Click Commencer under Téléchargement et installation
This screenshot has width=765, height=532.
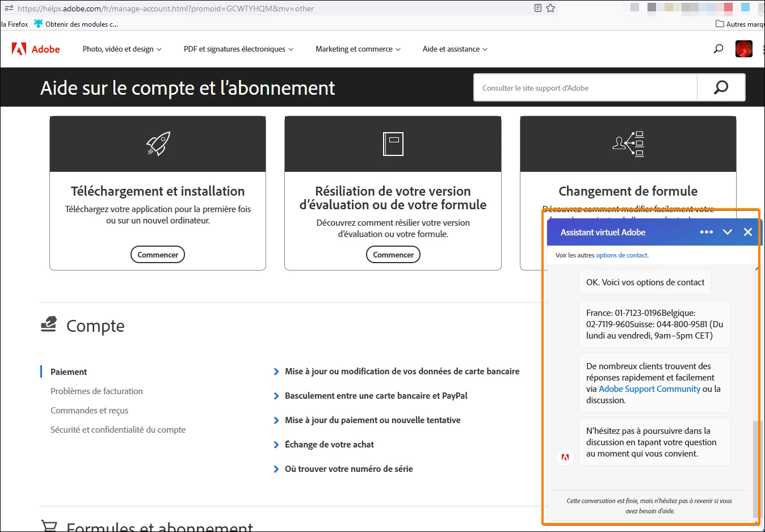[x=158, y=255]
